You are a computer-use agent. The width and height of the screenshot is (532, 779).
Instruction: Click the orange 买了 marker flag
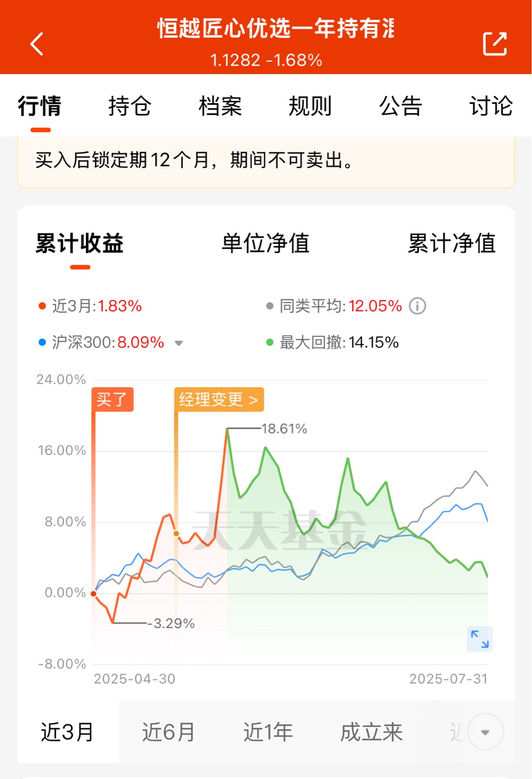112,399
